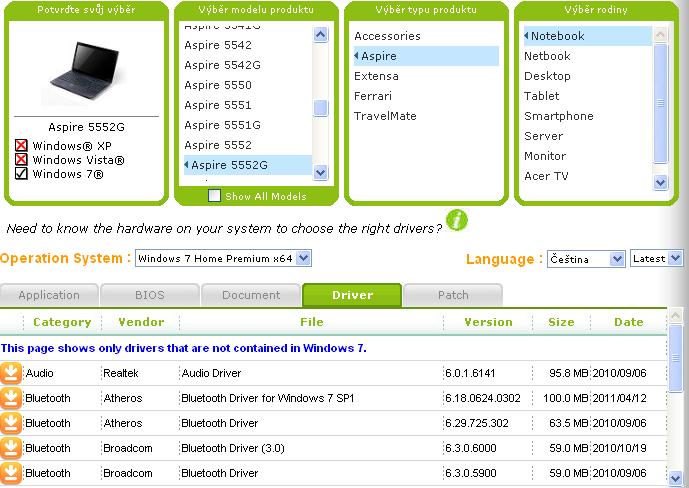Screen dimensions: 689x488
Task: Click the Windows 7 supported checkmark
Action: pyautogui.click(x=21, y=174)
